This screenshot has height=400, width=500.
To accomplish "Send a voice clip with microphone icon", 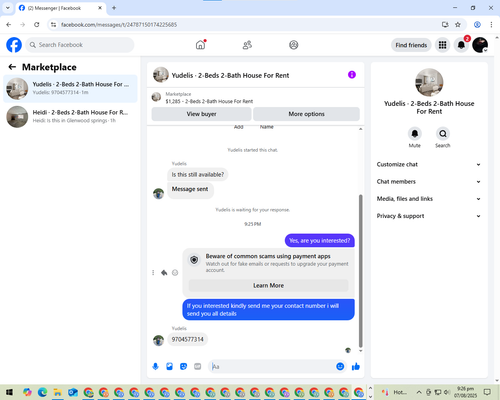I will (x=155, y=367).
